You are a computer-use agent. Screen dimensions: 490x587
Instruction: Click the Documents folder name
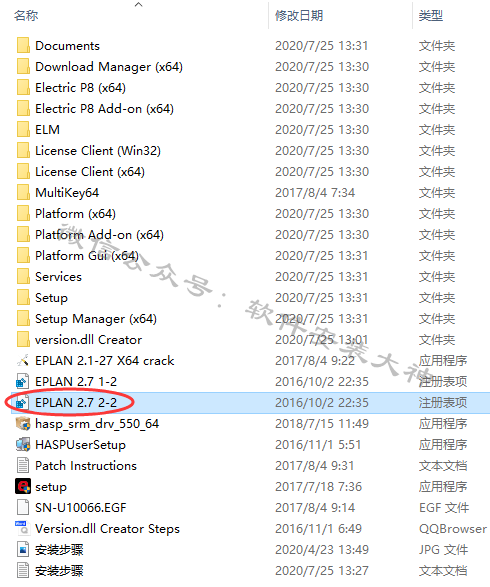tap(67, 46)
